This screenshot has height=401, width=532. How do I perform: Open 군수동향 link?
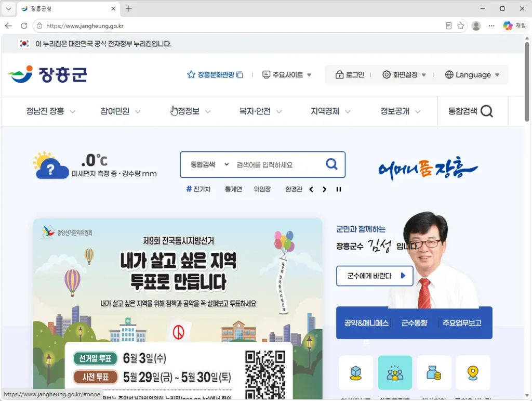click(414, 323)
